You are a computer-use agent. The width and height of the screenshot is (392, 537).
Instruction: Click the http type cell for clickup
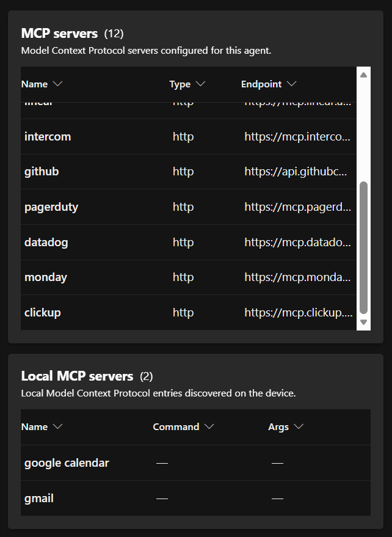click(183, 312)
